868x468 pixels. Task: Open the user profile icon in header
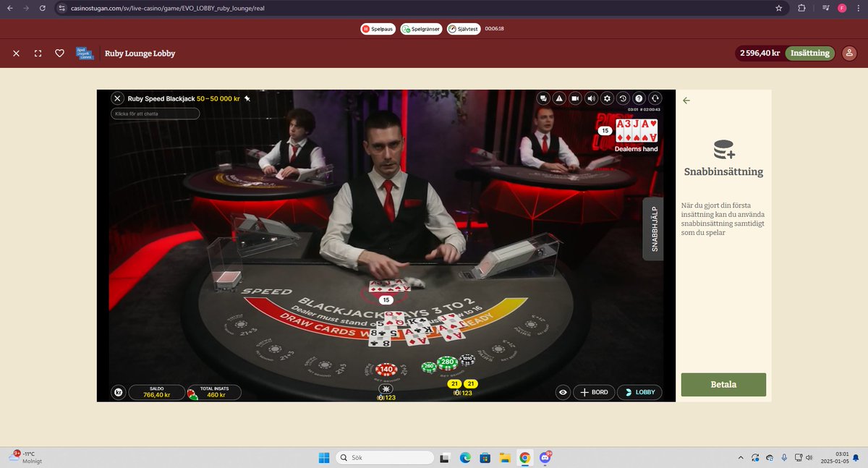[x=849, y=54]
